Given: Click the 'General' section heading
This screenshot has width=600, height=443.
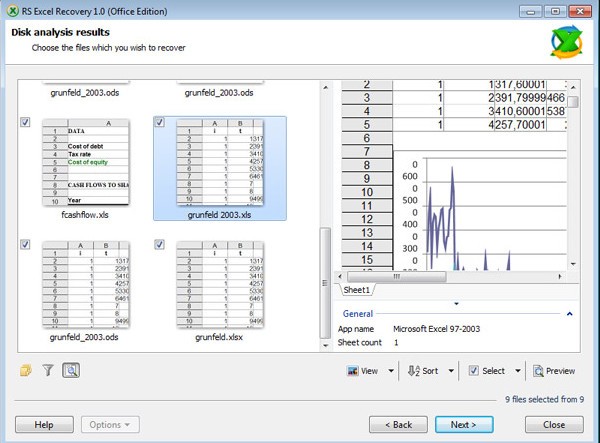Looking at the screenshot, I should click(357, 314).
